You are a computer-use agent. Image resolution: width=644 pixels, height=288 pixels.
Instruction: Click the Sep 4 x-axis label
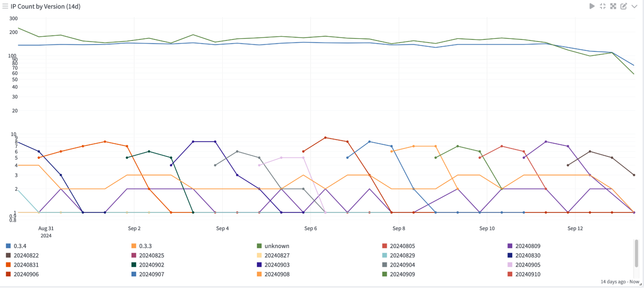click(222, 228)
